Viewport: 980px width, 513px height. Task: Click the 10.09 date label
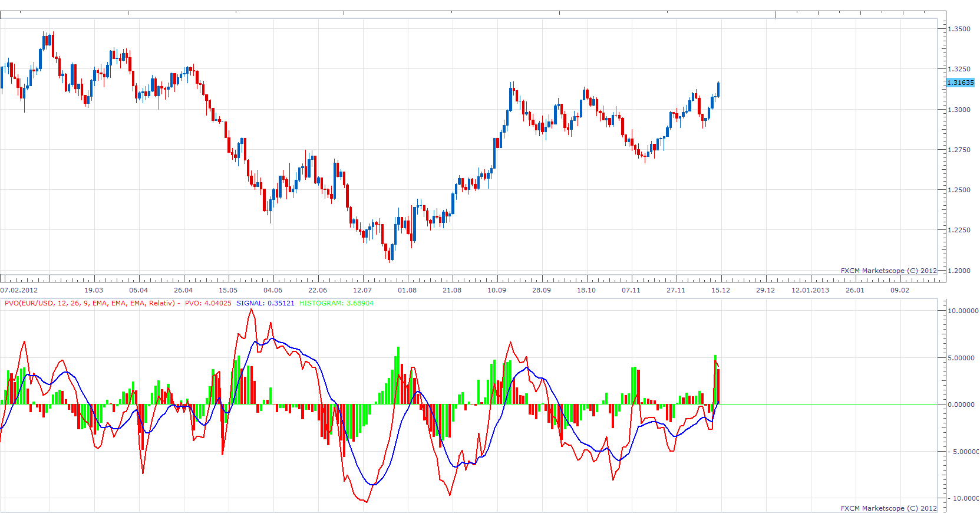pos(497,290)
